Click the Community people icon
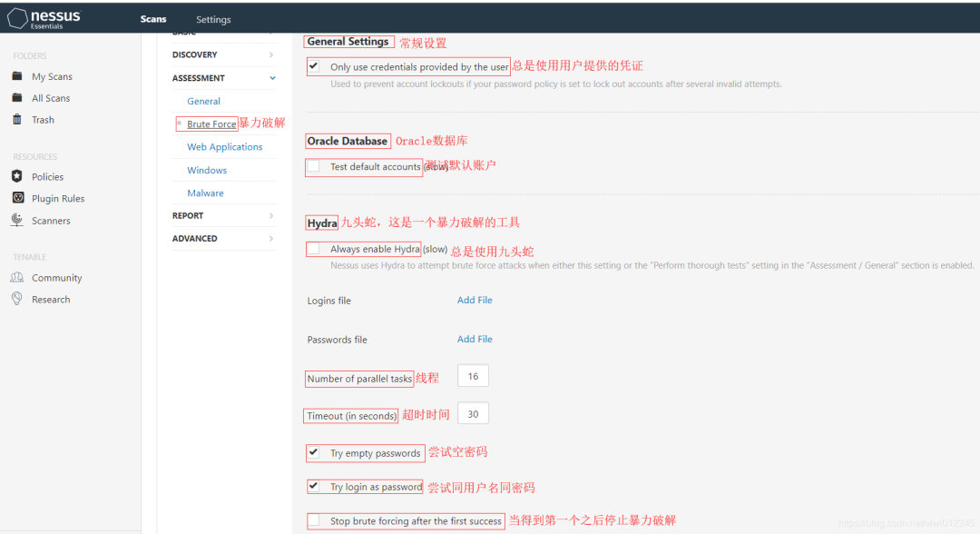The height and width of the screenshot is (534, 980). click(17, 277)
